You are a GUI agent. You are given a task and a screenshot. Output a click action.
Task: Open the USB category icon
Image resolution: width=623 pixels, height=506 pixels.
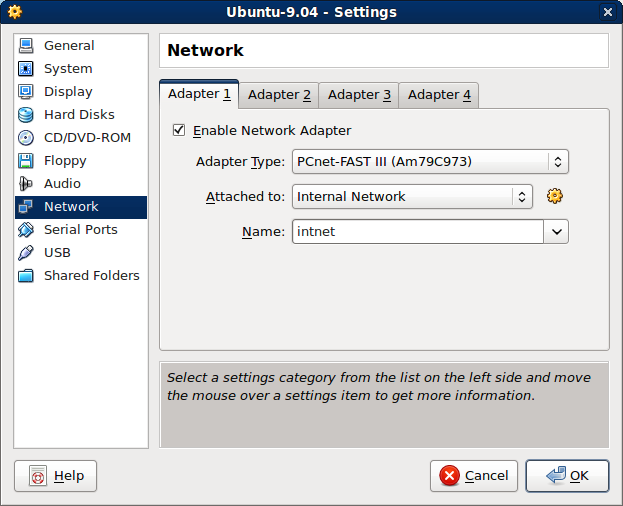26,253
